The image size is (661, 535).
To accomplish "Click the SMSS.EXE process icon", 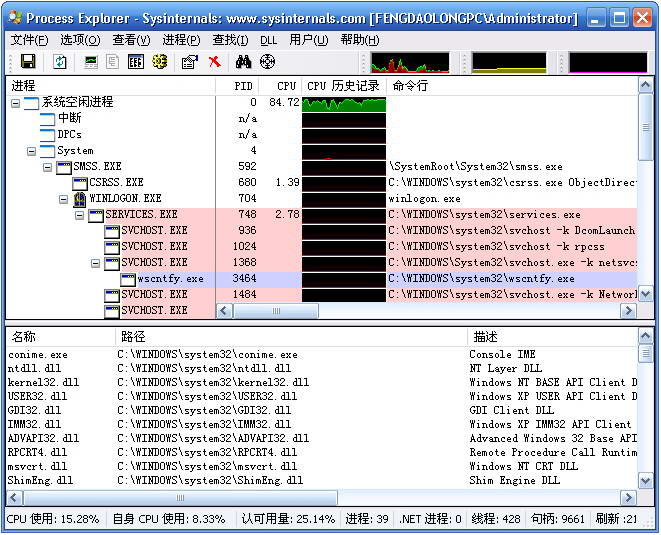I will pyautogui.click(x=64, y=167).
